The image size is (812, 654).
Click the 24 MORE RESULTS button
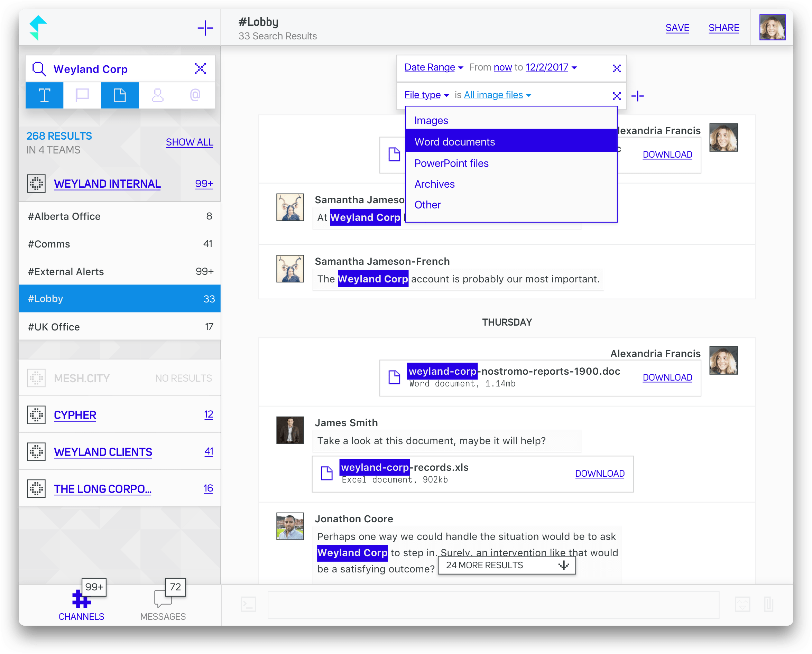[x=506, y=565]
